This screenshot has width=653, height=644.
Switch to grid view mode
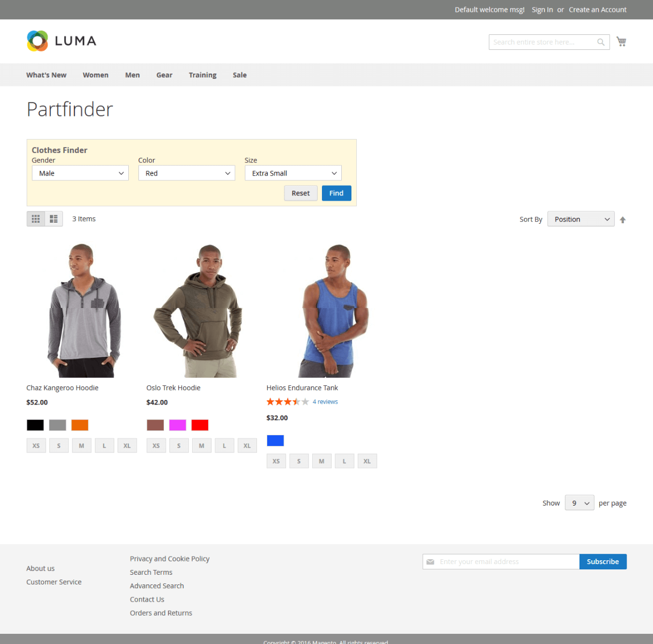pyautogui.click(x=36, y=219)
